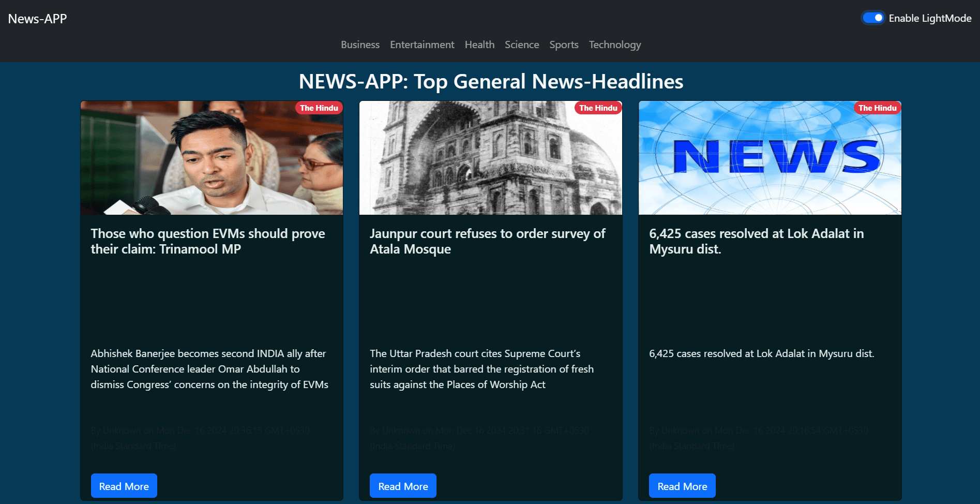Click Read More on Atala Mosque article
Viewport: 980px width, 504px height.
pyautogui.click(x=403, y=486)
